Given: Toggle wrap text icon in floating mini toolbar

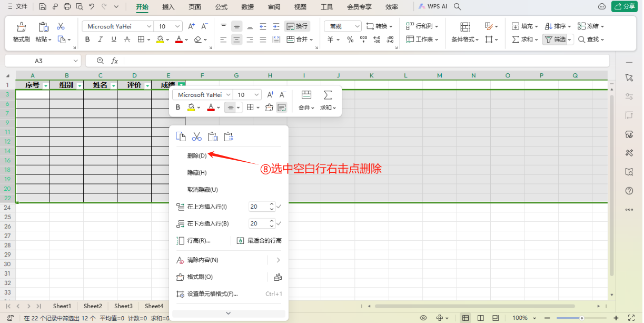Looking at the screenshot, I should coord(282,107).
